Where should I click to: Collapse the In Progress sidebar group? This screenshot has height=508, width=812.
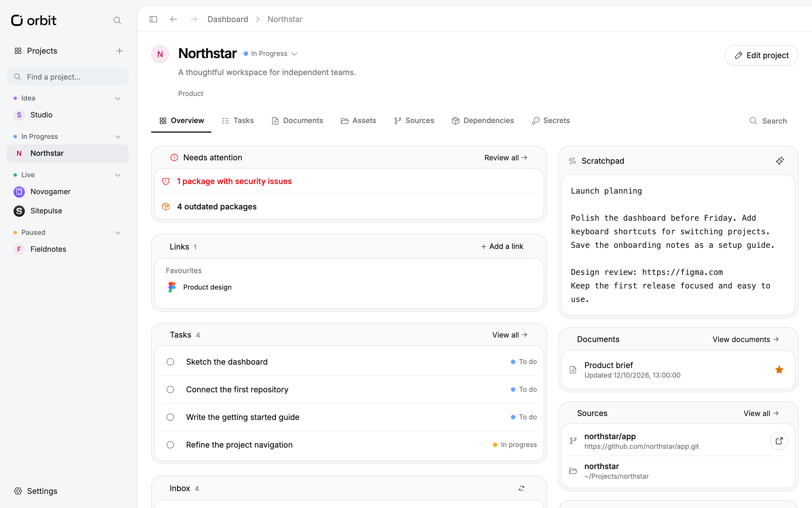click(x=118, y=137)
